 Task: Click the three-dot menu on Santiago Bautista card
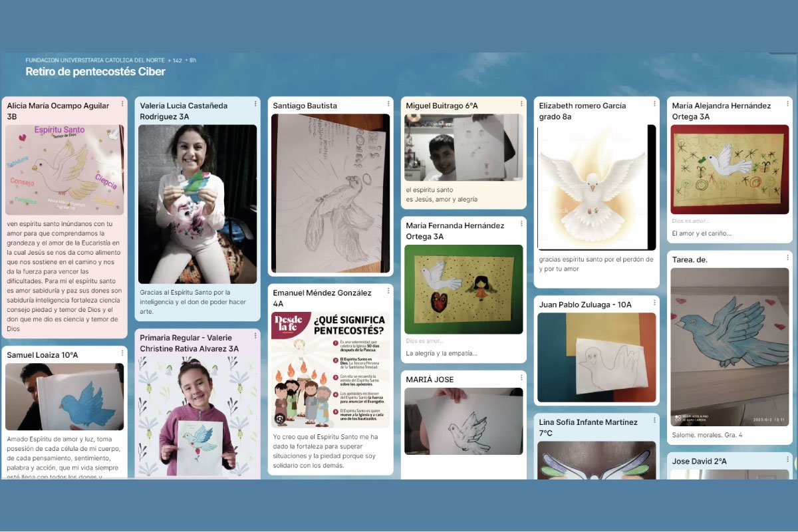pos(388,104)
